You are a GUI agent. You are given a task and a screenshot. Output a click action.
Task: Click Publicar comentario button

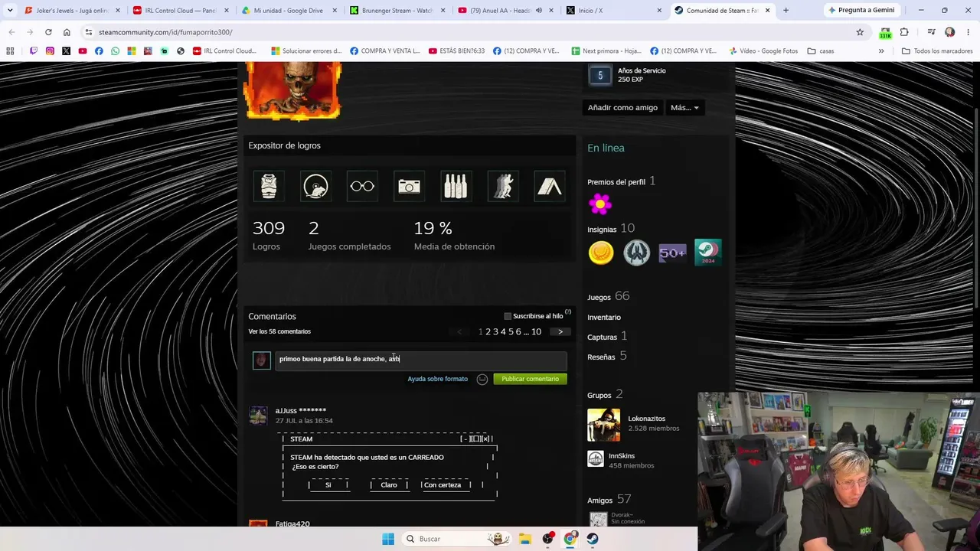pos(530,379)
